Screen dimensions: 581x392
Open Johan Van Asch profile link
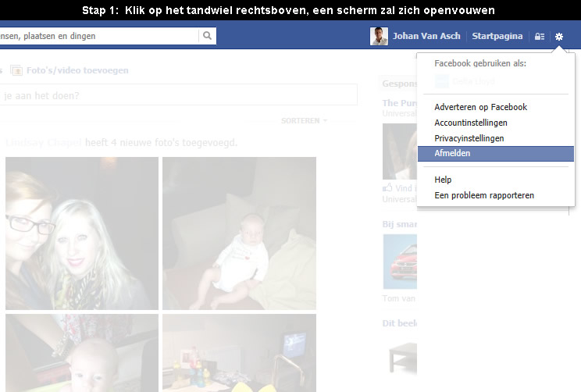(426, 36)
